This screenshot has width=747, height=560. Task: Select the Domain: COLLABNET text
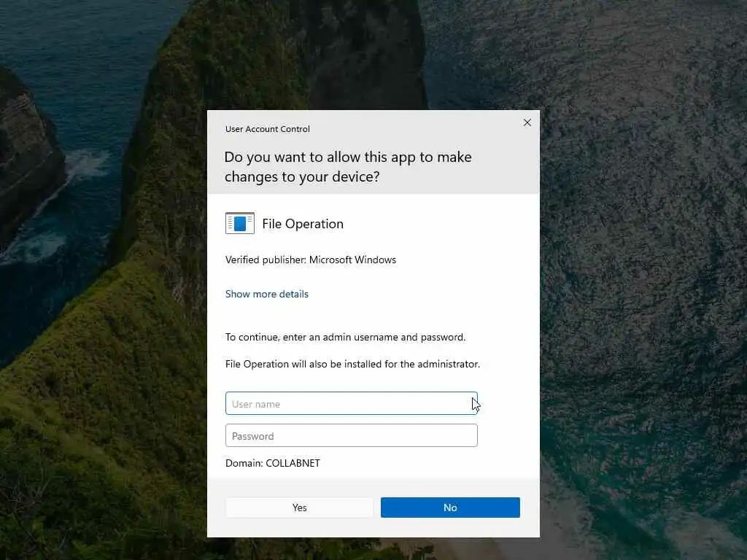[x=273, y=463]
